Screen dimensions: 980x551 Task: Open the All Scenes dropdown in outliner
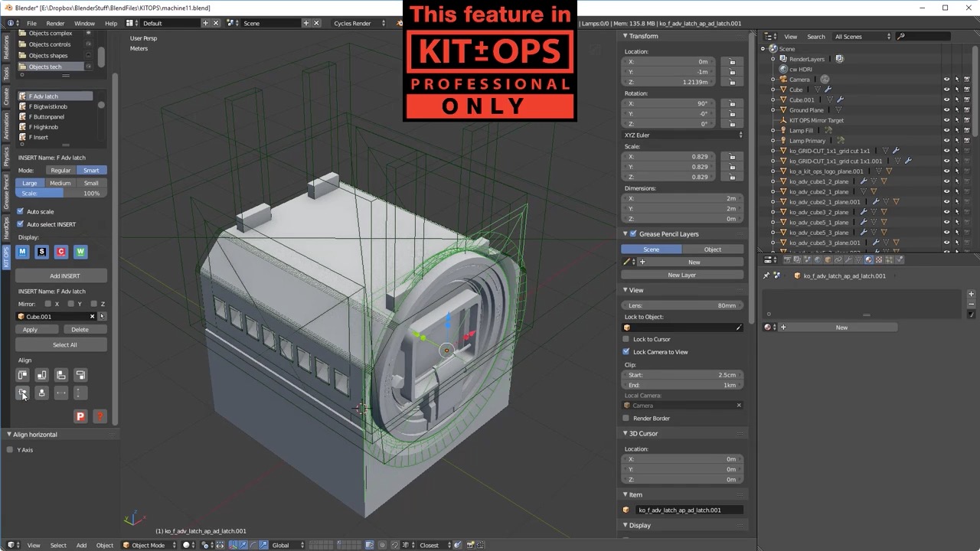(861, 36)
